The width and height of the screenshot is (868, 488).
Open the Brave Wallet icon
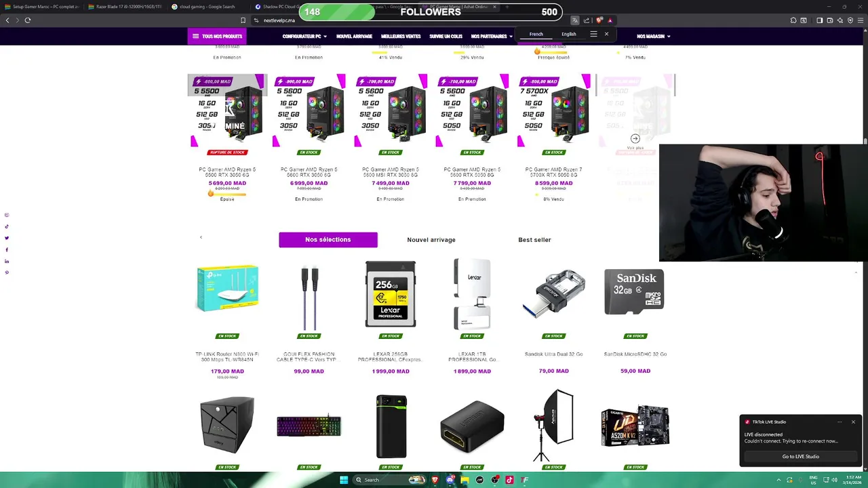pyautogui.click(x=830, y=20)
